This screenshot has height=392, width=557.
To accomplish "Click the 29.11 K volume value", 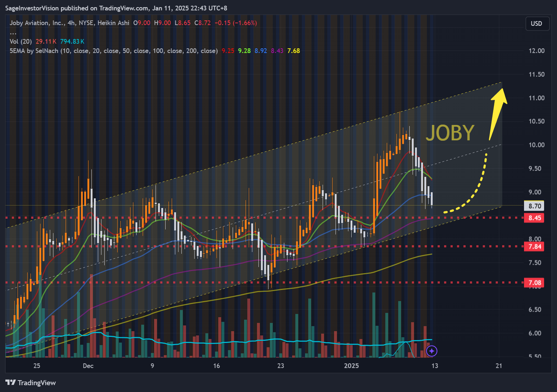I will (x=46, y=42).
